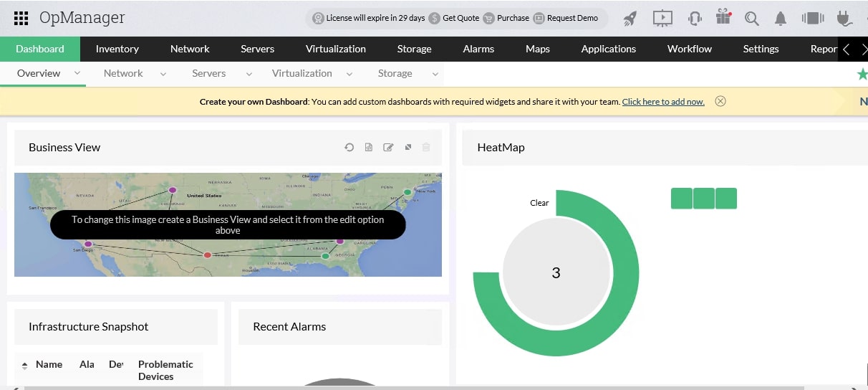This screenshot has height=390, width=868.
Task: Open the Reports tab
Action: 824,49
